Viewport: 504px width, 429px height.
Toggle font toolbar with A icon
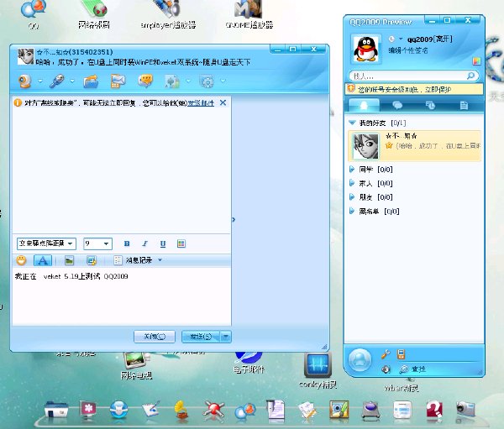coord(43,260)
